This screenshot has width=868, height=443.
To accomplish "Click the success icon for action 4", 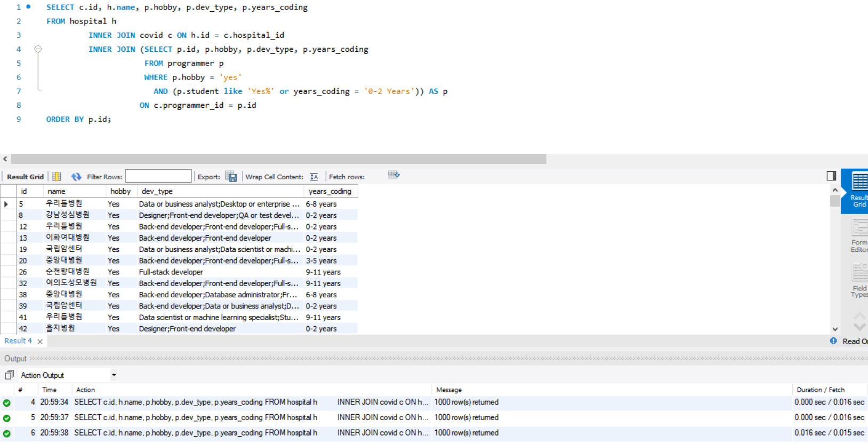I will [6, 403].
